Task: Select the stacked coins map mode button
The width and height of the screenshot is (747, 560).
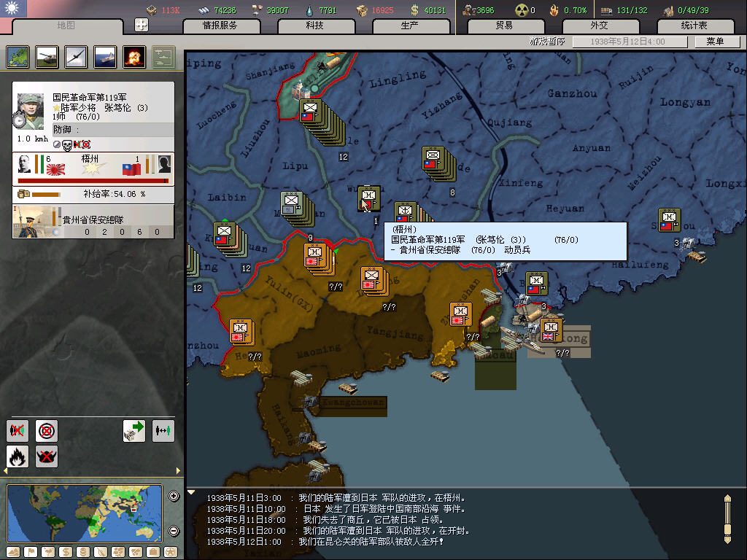Action: pyautogui.click(x=83, y=552)
